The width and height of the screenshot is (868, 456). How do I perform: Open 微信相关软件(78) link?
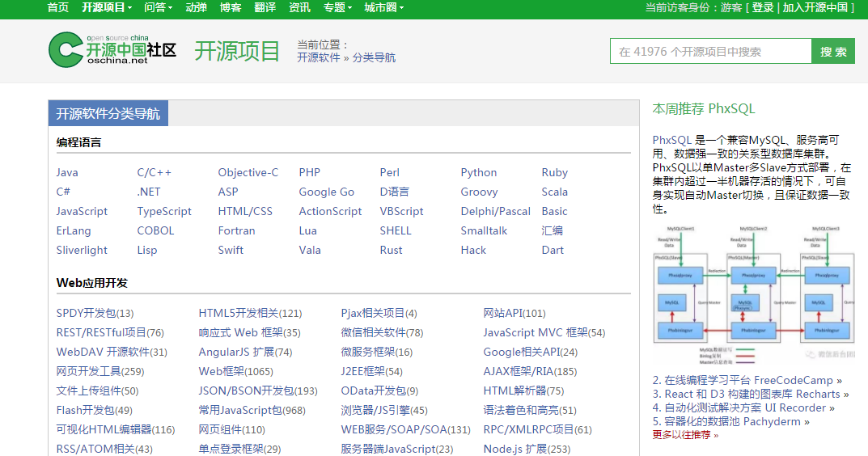point(382,332)
